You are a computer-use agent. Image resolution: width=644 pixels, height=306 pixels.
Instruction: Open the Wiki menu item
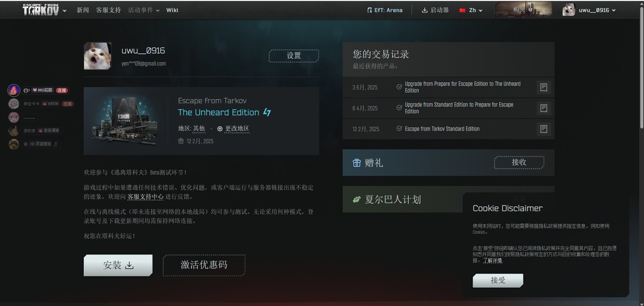point(172,10)
